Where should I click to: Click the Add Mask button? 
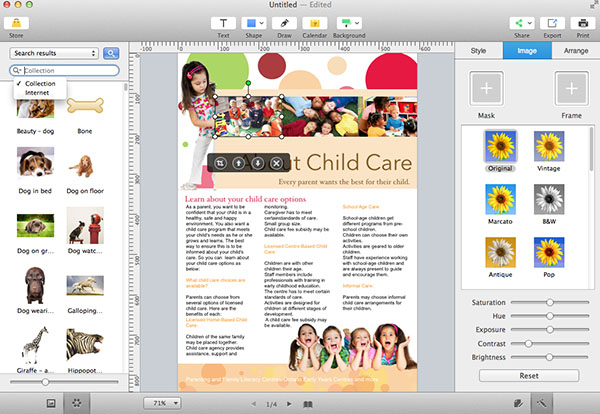[x=488, y=89]
